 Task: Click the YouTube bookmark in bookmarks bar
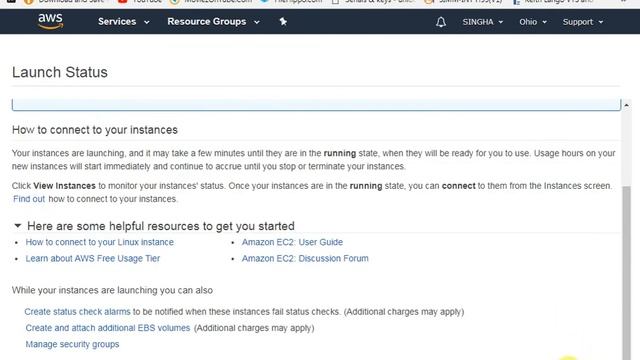coord(140,2)
